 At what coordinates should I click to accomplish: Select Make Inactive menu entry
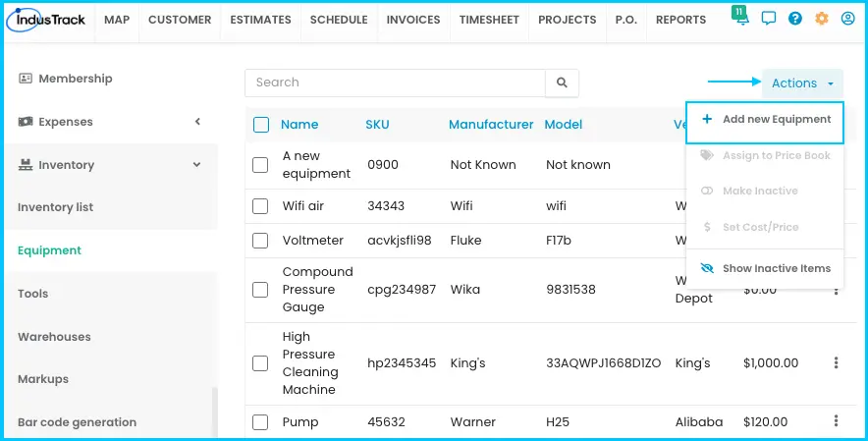[765, 191]
